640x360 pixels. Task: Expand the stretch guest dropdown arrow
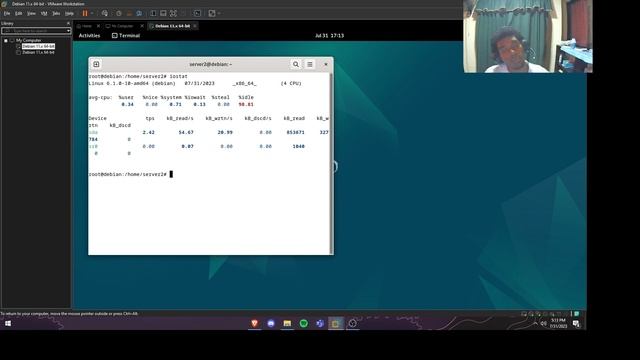219,13
